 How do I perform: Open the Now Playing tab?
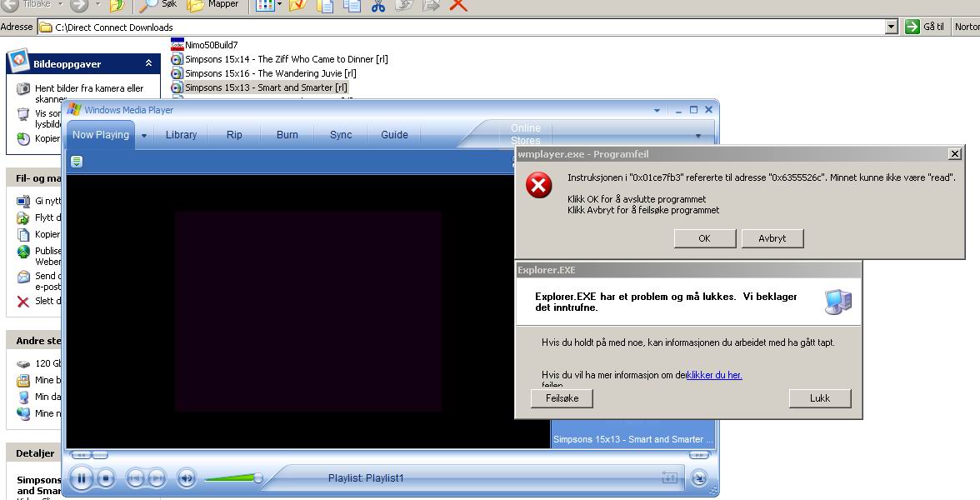coord(101,134)
